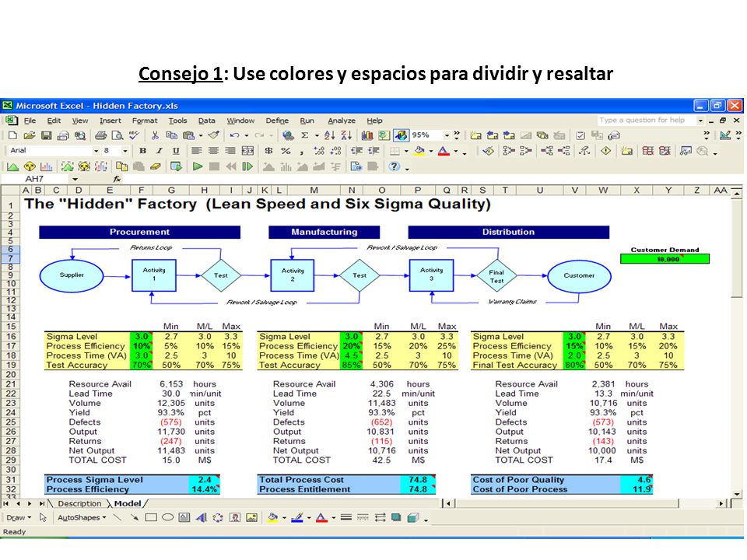
Task: Open Print Preview
Action: point(117,135)
